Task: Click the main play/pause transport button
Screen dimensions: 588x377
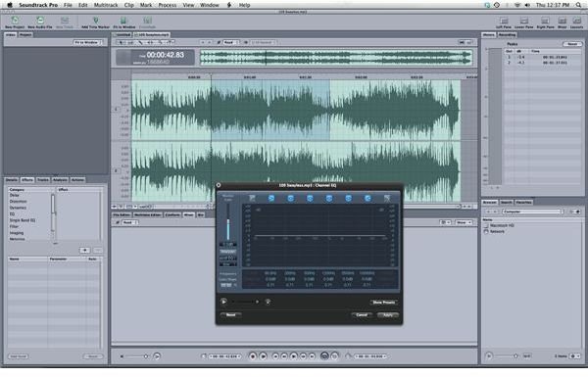Action: [294, 356]
